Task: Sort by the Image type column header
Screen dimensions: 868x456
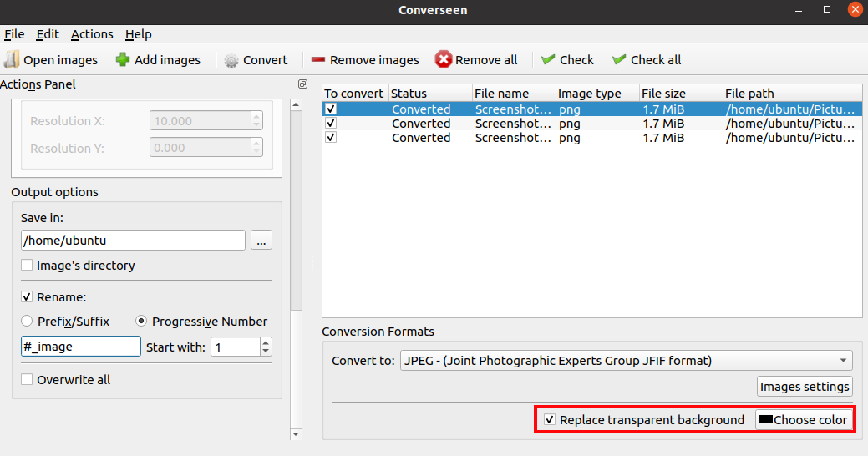Action: (x=597, y=93)
